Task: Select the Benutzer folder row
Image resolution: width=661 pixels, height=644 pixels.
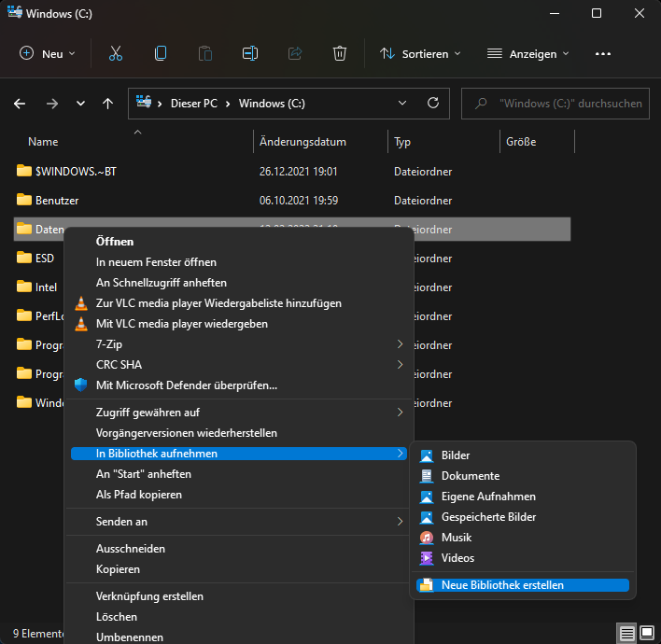Action: tap(291, 200)
